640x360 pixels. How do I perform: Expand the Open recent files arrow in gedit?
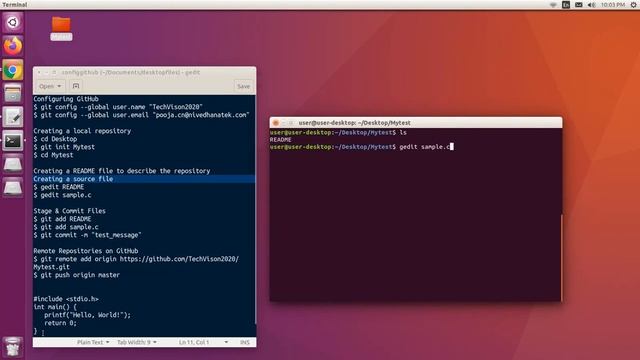60,86
